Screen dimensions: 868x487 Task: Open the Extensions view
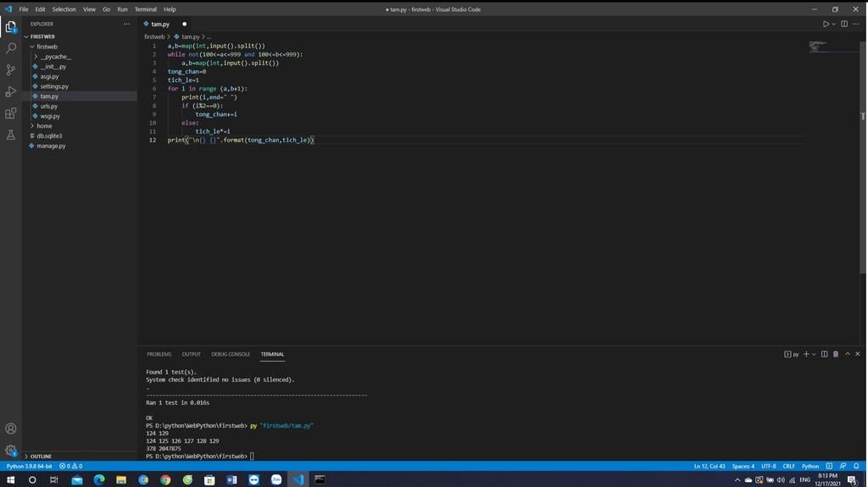pyautogui.click(x=10, y=113)
